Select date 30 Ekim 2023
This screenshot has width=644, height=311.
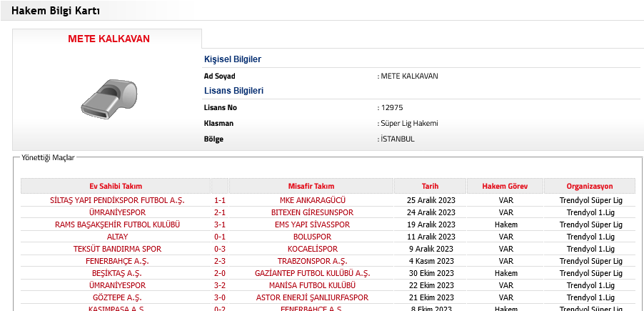431,274
